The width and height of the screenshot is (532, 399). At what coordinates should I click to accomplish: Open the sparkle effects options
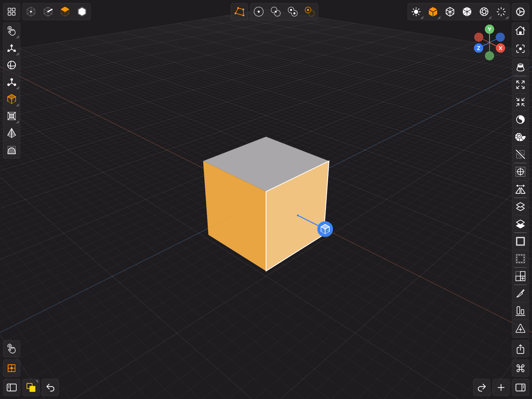[x=501, y=12]
